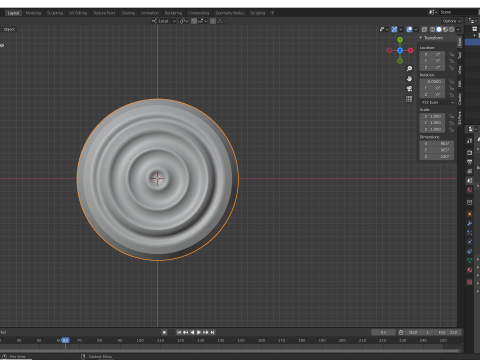Toggle X-ray display button
The width and height of the screenshot is (480, 360).
424,29
